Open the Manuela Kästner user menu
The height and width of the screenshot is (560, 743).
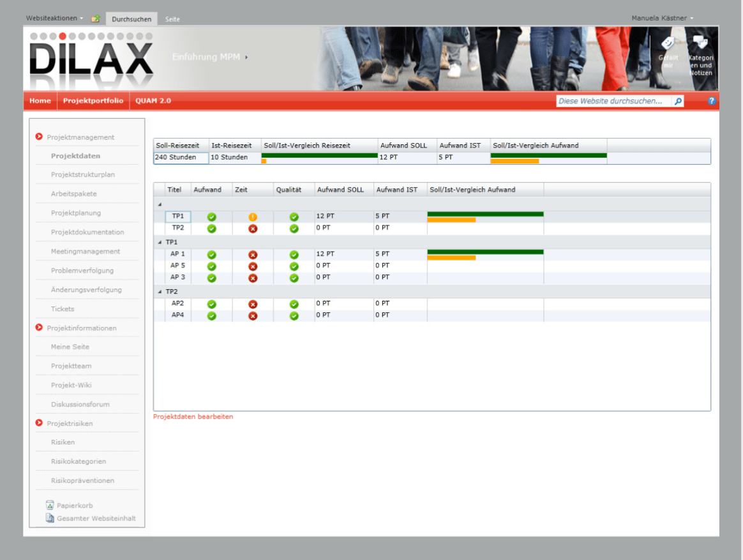(x=662, y=19)
